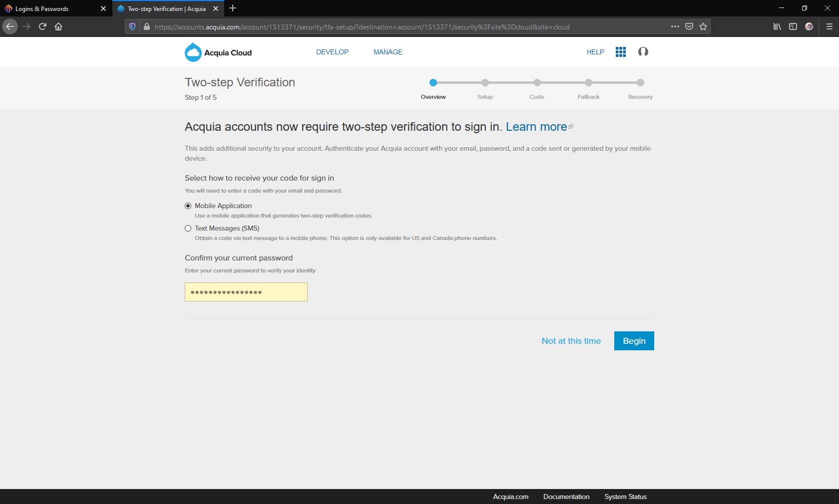Focus the current password input field
Screen dimensions: 839x504
click(246, 292)
